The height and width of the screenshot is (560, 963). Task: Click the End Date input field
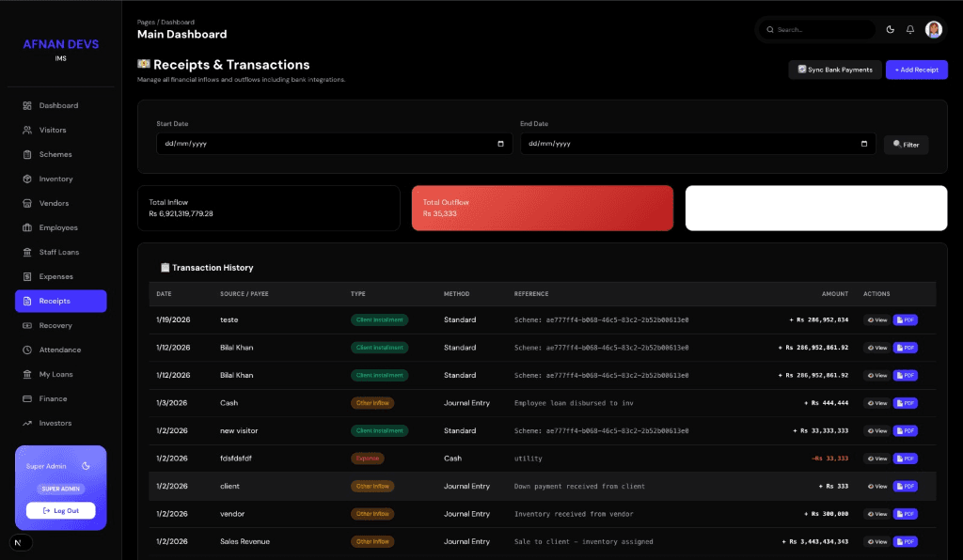(698, 144)
